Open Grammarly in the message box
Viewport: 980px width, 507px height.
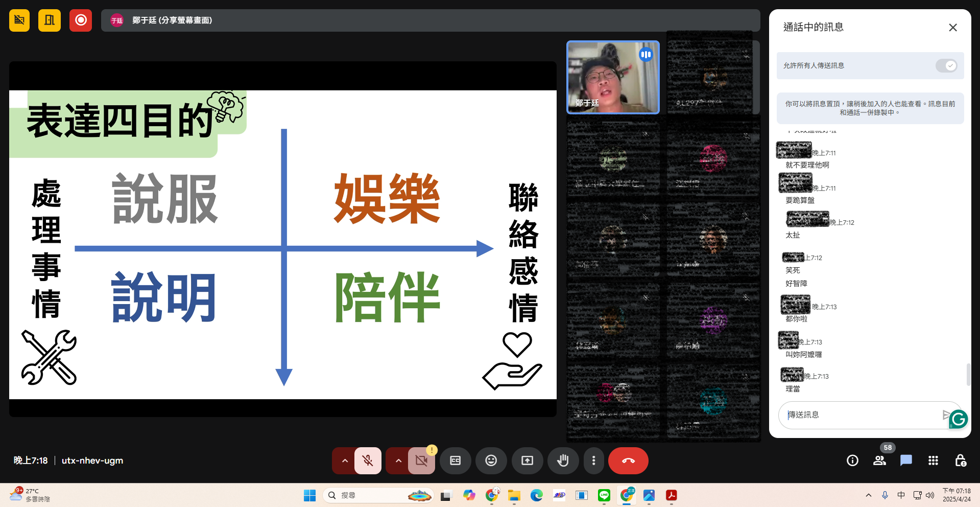[958, 419]
